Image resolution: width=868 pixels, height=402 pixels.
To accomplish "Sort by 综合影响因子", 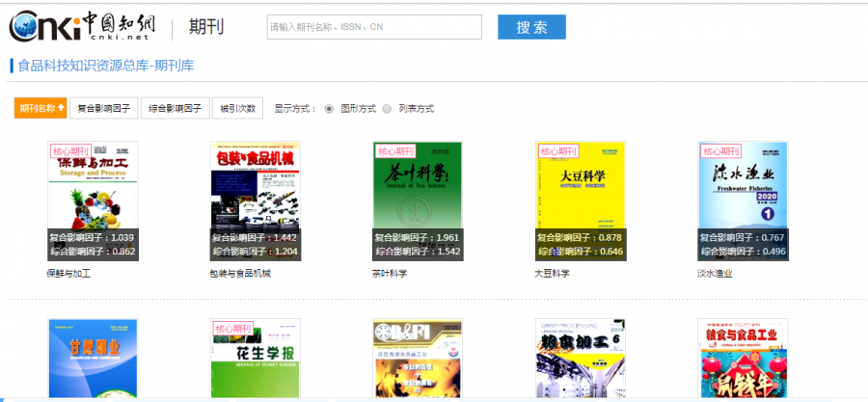I will point(175,108).
